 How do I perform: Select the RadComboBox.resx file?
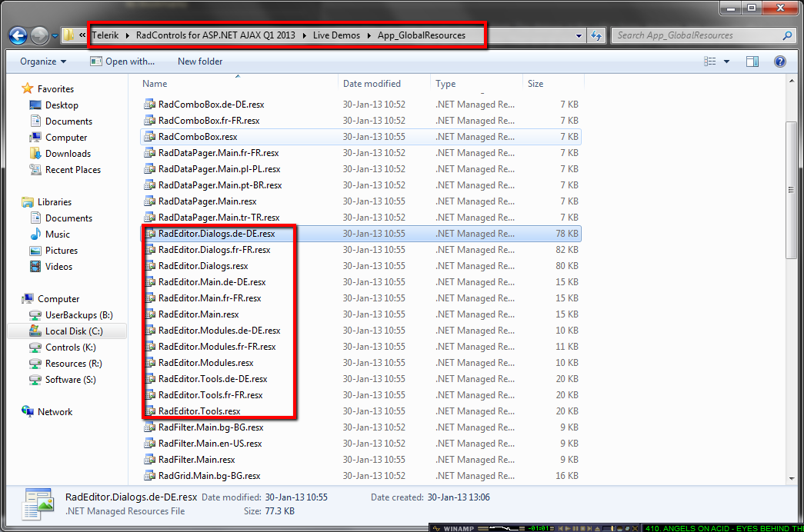(x=361, y=137)
